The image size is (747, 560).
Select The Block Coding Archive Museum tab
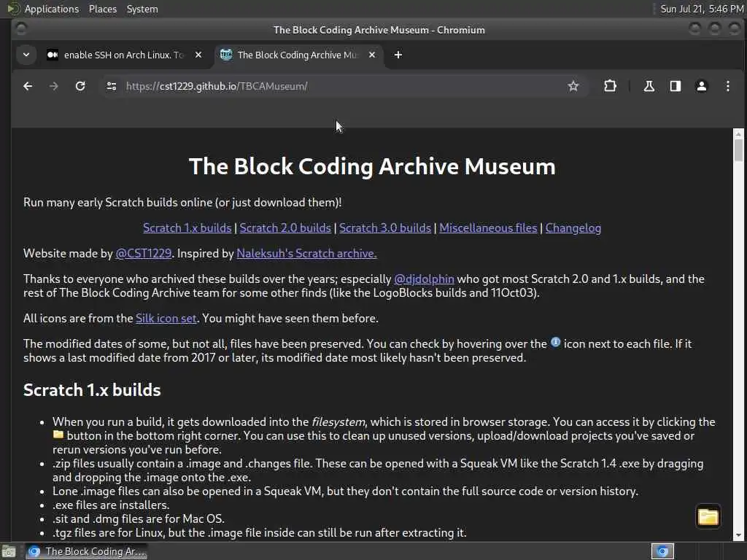click(297, 55)
